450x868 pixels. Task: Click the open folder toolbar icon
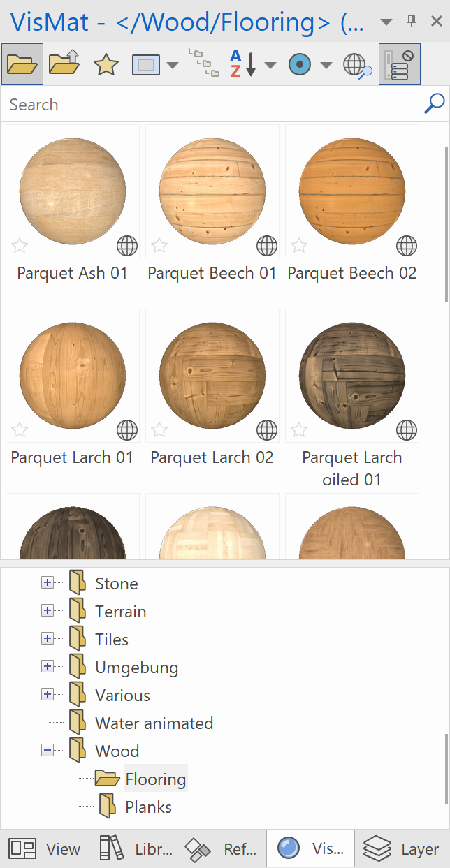pyautogui.click(x=22, y=64)
